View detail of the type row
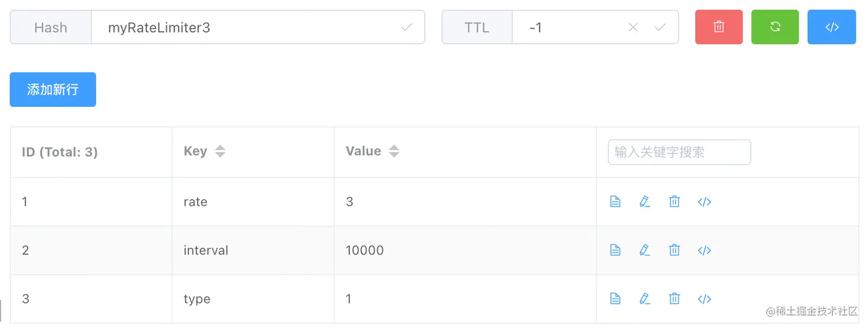 click(615, 299)
